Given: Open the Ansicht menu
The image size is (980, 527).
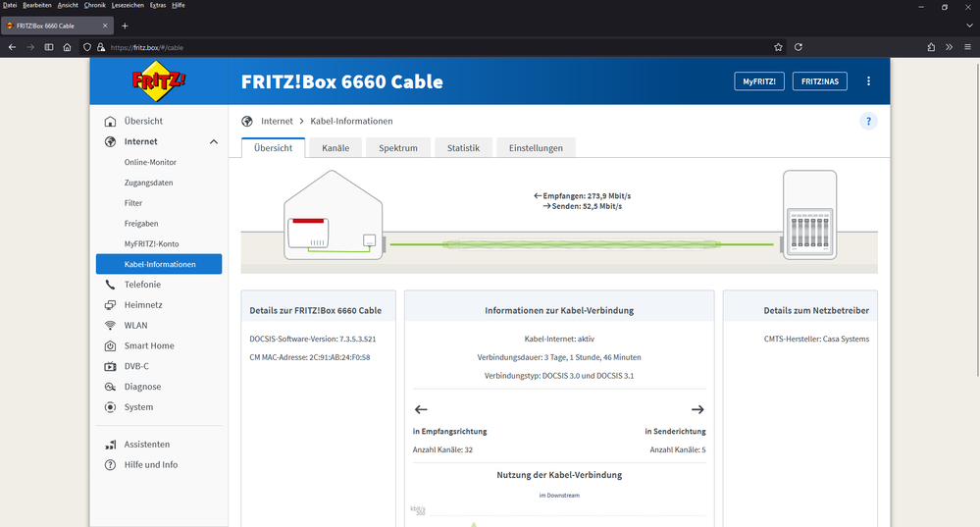Looking at the screenshot, I should 68,5.
